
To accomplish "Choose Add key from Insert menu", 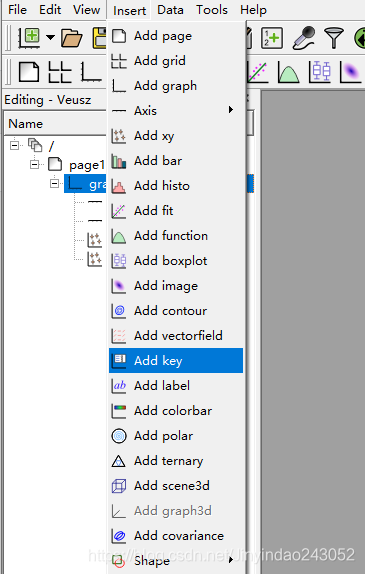I will tap(176, 361).
